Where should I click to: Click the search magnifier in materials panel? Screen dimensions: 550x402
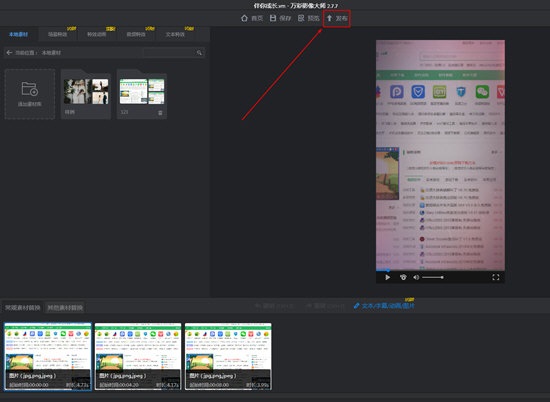coord(199,53)
